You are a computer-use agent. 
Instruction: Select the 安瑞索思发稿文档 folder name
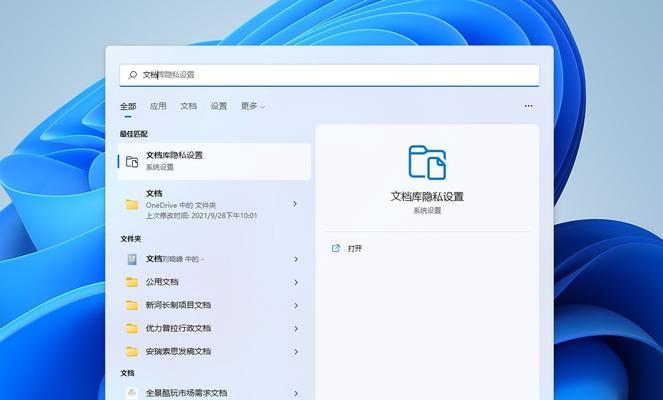178,351
